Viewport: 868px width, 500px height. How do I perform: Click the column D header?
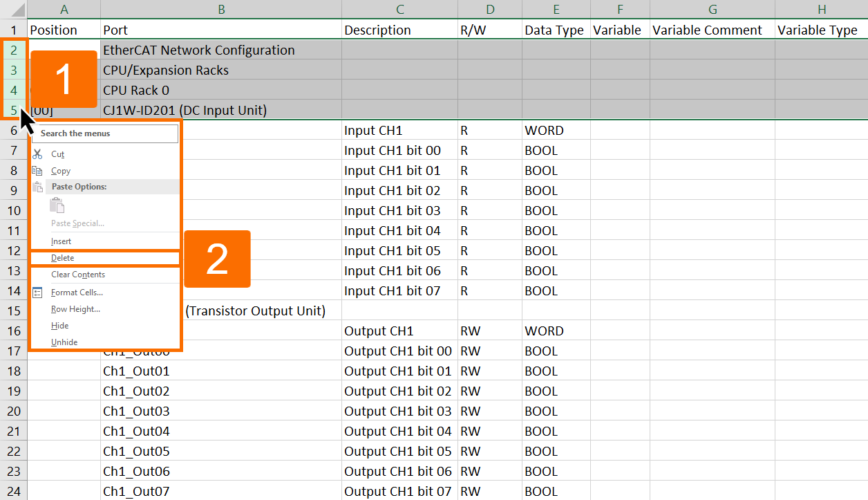[x=490, y=9]
